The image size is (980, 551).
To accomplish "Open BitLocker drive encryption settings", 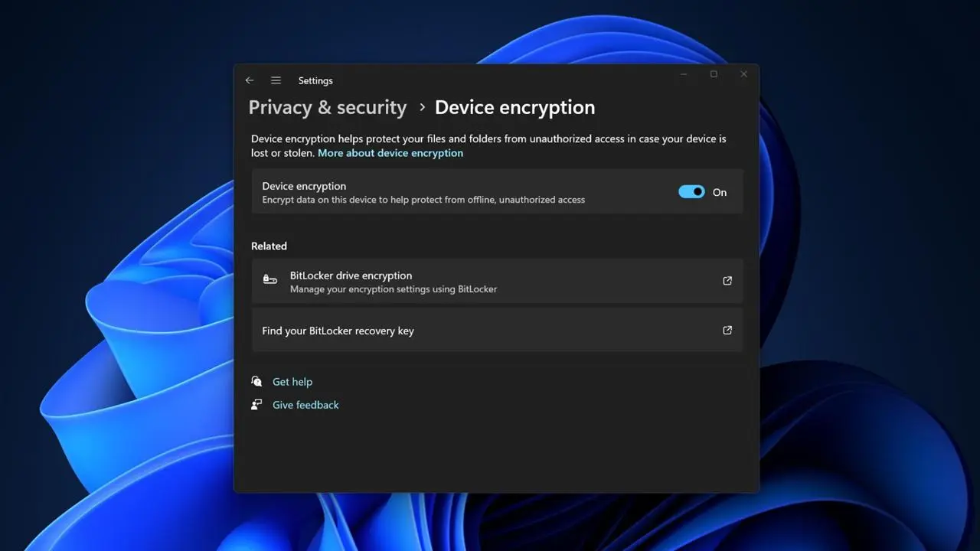I will point(497,281).
